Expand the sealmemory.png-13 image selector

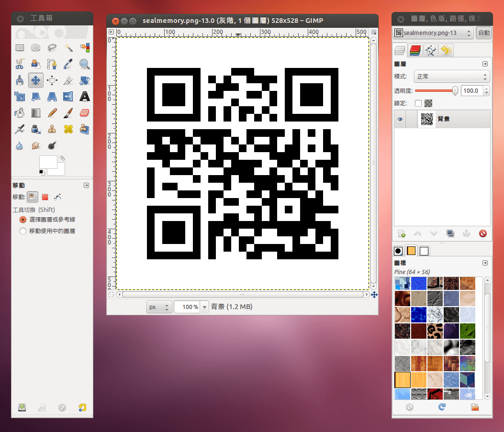point(433,33)
